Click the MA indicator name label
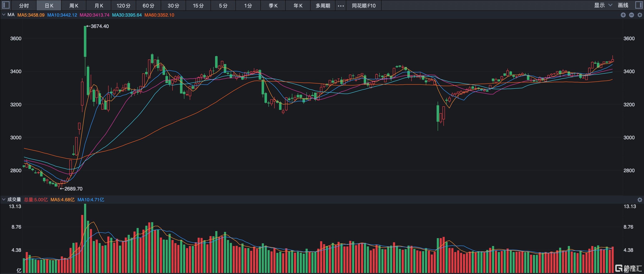This screenshot has width=644, height=274. pyautogui.click(x=11, y=15)
